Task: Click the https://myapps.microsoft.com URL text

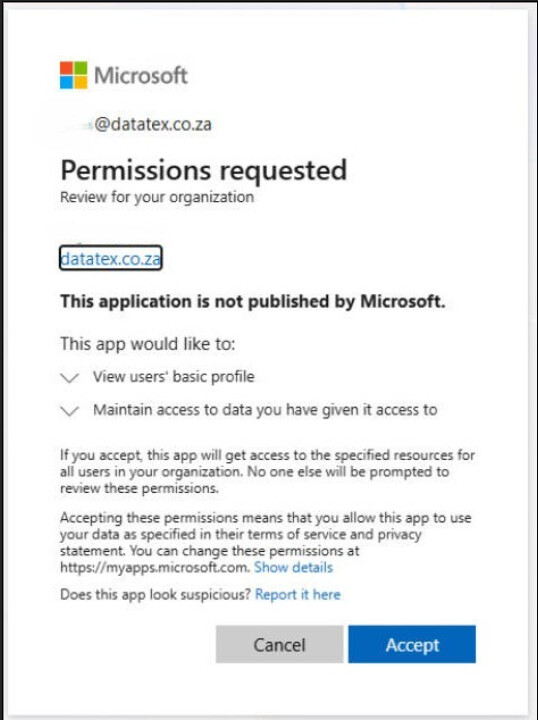Action: tap(155, 567)
